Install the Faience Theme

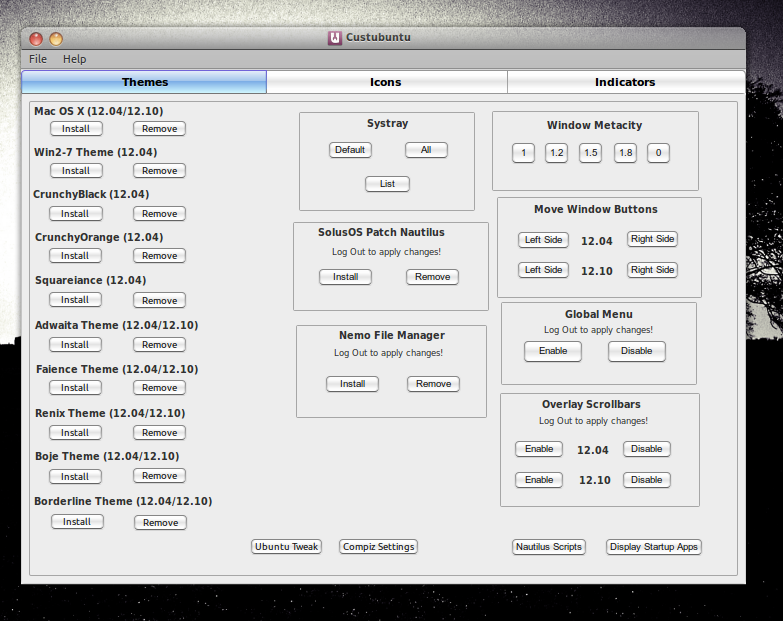(x=75, y=387)
